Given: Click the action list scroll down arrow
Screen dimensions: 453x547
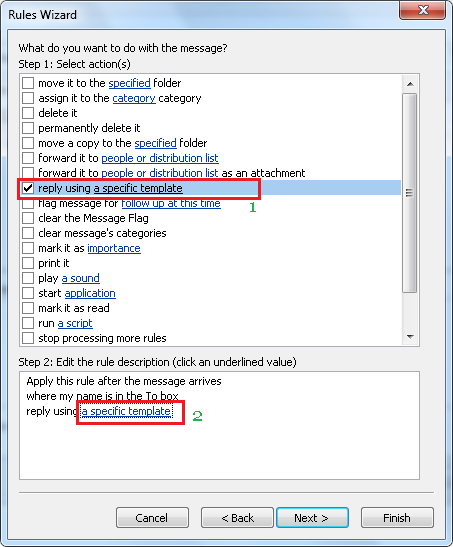Looking at the screenshot, I should click(410, 337).
